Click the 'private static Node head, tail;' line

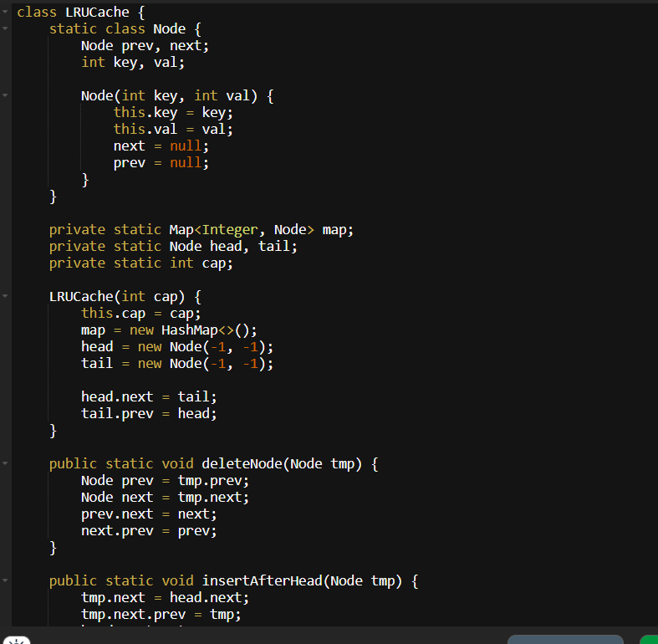click(173, 247)
